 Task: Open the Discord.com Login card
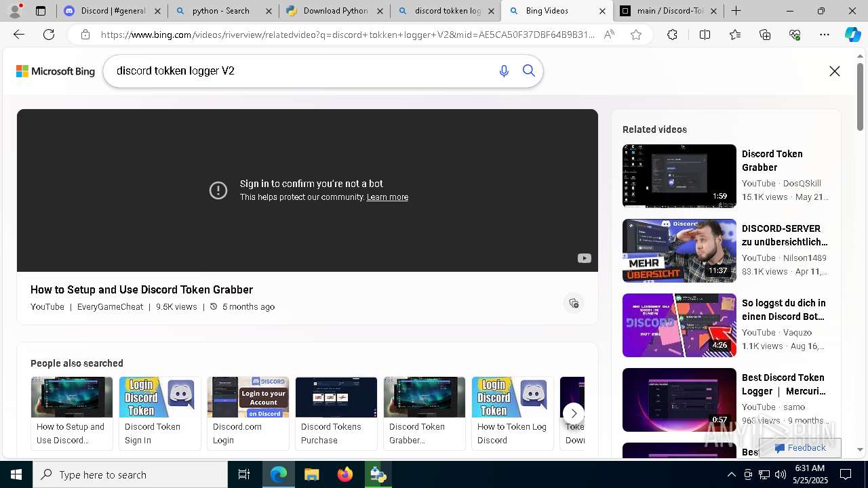click(248, 413)
